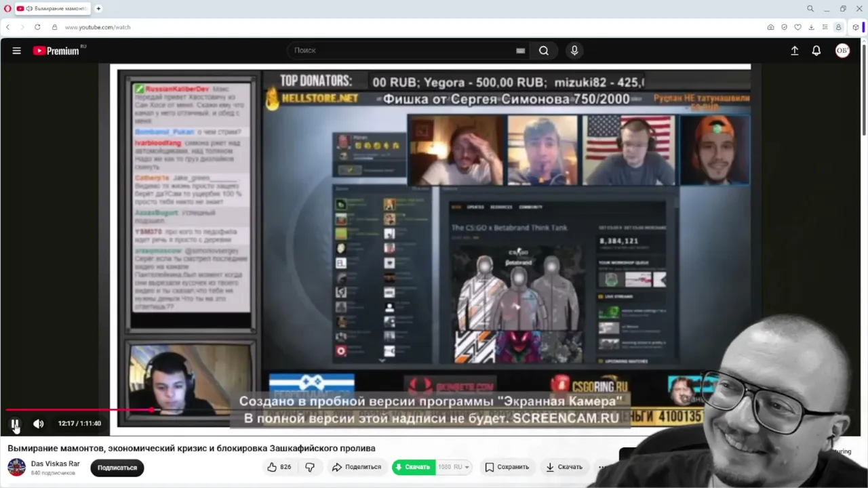Open the Opera menu logo
Viewport: 868px width, 488px height.
click(x=7, y=9)
